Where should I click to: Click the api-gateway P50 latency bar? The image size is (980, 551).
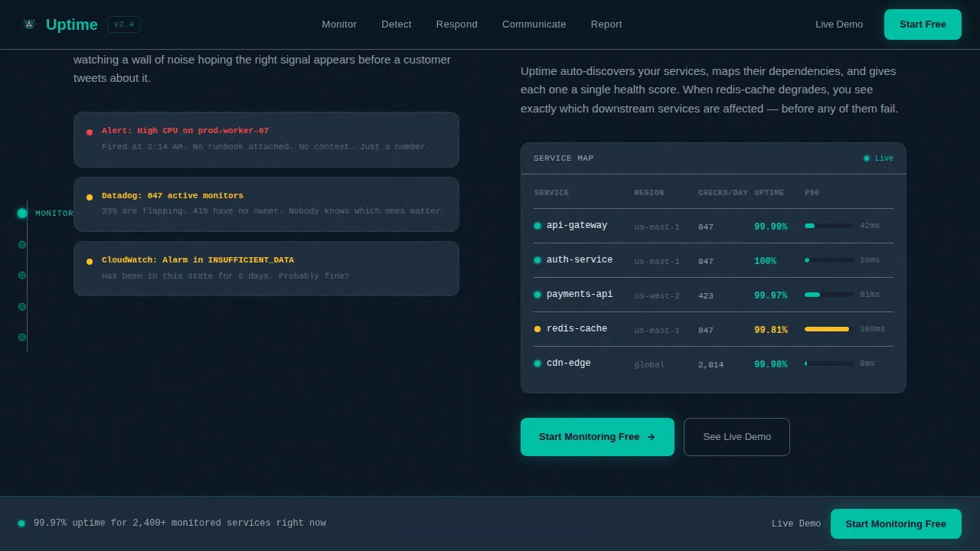pos(829,226)
